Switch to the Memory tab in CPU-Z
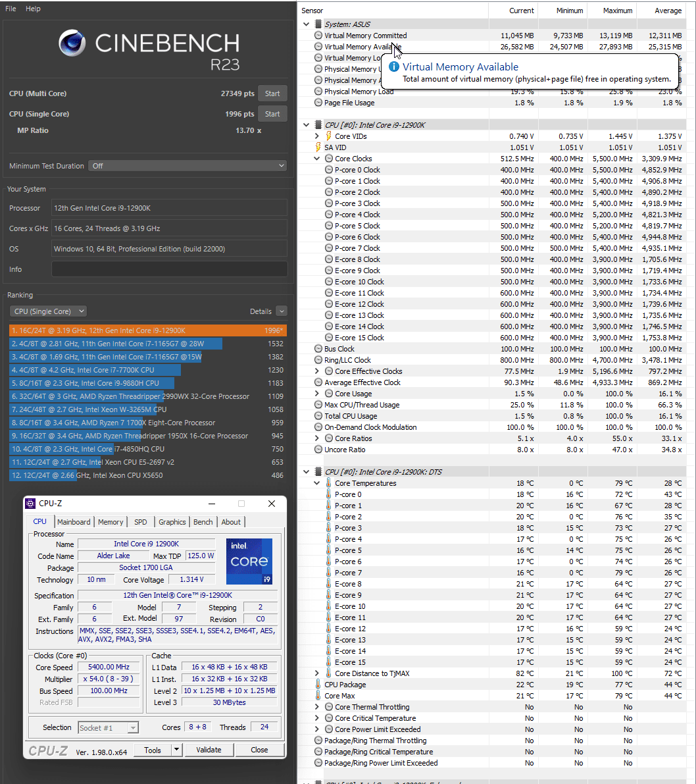Image resolution: width=696 pixels, height=784 pixels. point(111,521)
